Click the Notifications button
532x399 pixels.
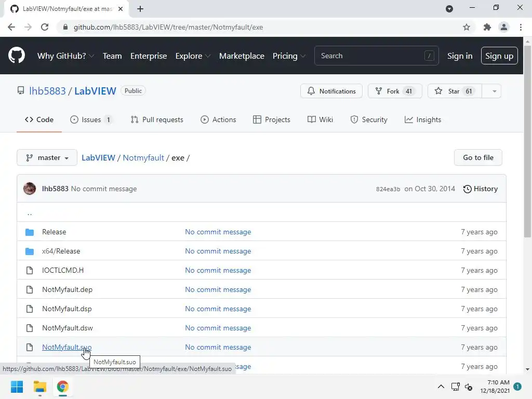pos(331,91)
